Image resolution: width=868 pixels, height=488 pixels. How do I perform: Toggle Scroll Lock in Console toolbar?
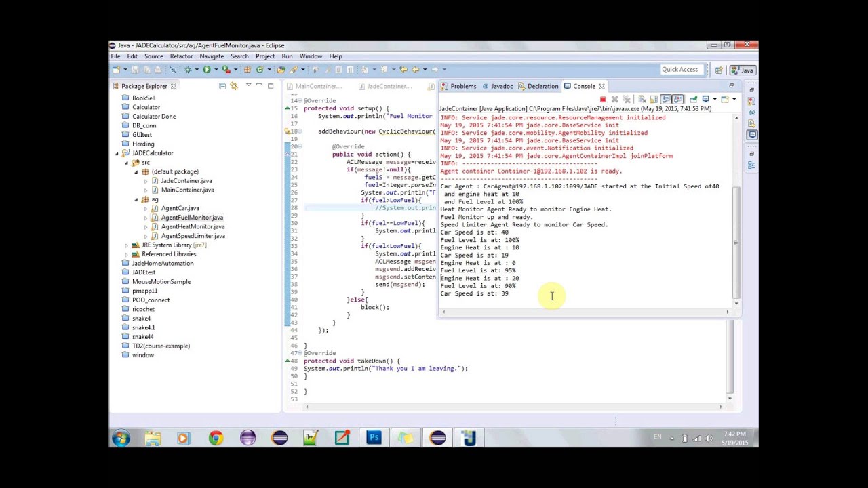tap(654, 100)
